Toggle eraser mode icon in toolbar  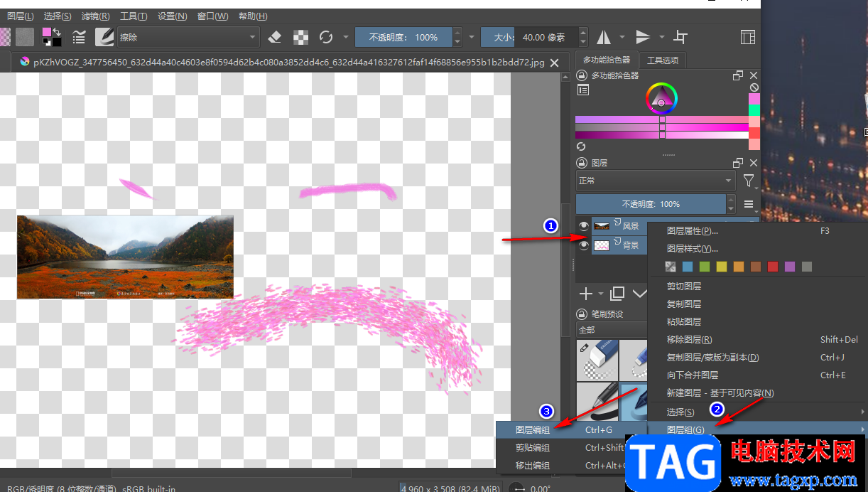(x=276, y=37)
